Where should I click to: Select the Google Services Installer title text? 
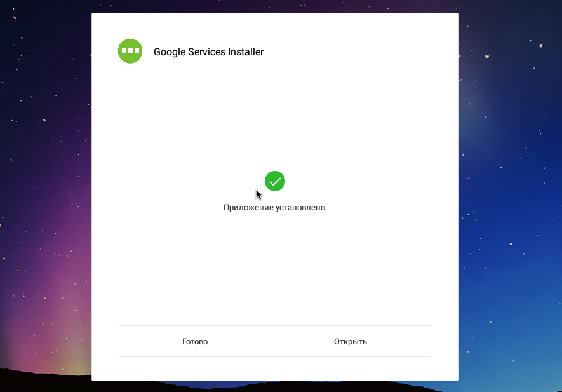(208, 51)
